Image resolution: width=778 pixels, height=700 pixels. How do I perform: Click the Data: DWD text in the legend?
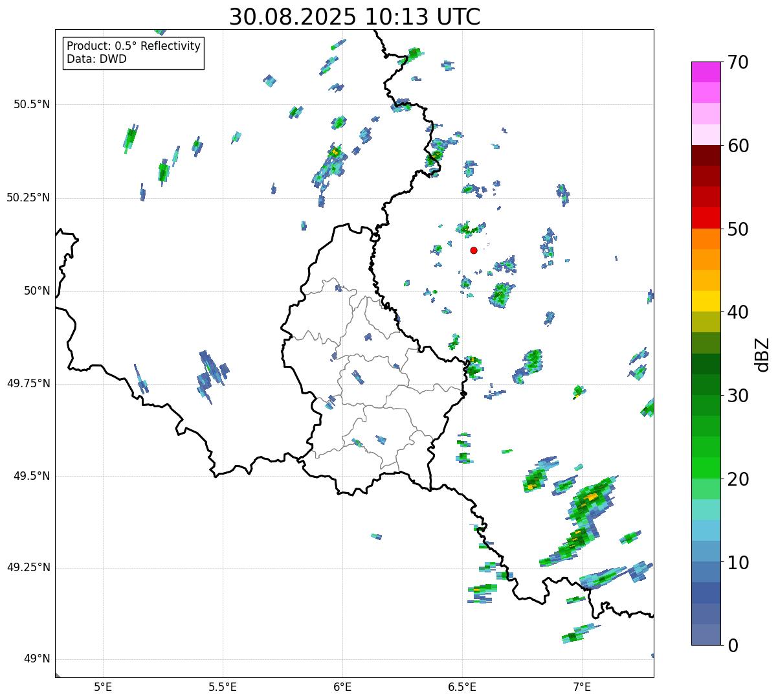[x=96, y=60]
